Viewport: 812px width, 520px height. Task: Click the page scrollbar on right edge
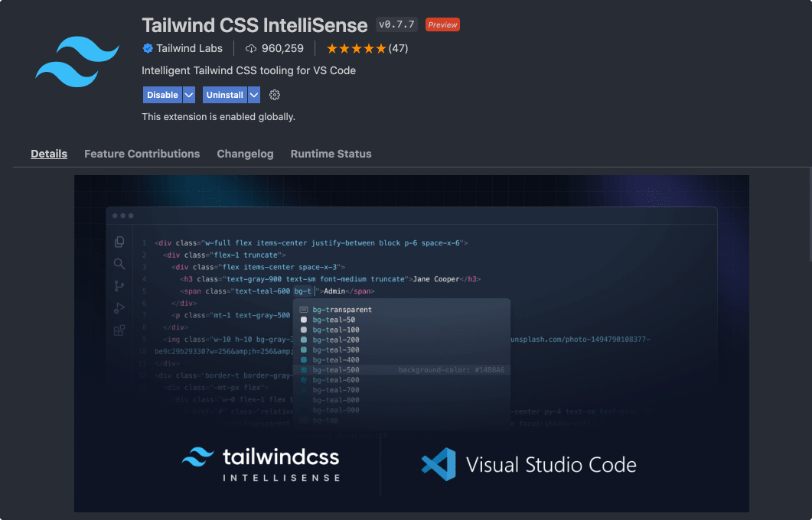pyautogui.click(x=810, y=213)
